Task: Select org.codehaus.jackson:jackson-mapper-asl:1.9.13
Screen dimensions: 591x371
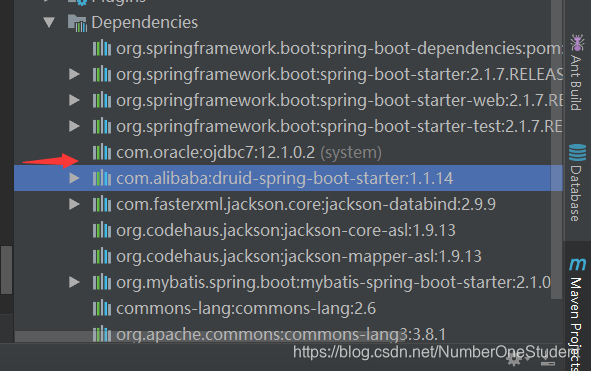Action: pyautogui.click(x=299, y=257)
